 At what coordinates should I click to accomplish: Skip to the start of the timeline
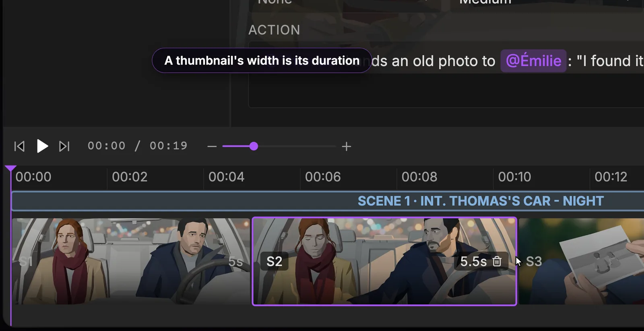pos(19,146)
